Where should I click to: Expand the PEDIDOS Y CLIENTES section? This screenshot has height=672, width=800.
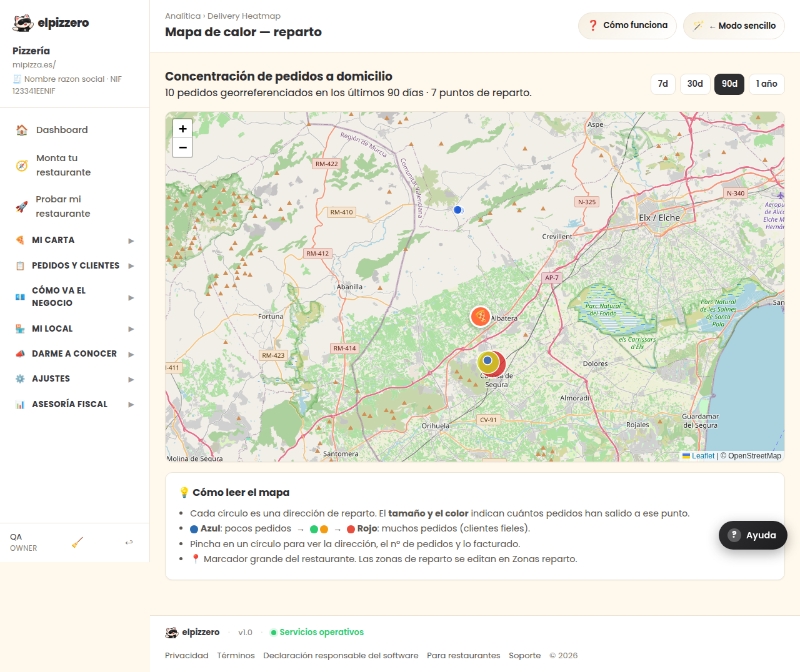75,266
